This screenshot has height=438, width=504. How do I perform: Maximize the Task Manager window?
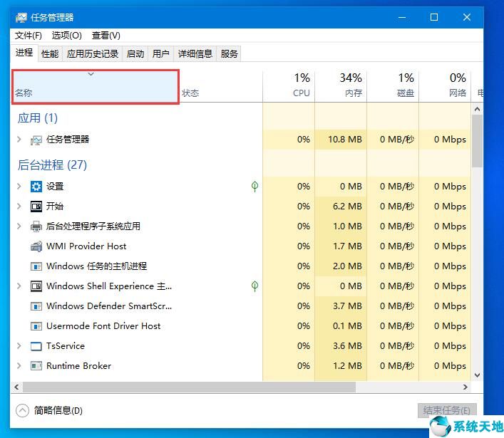pyautogui.click(x=434, y=17)
